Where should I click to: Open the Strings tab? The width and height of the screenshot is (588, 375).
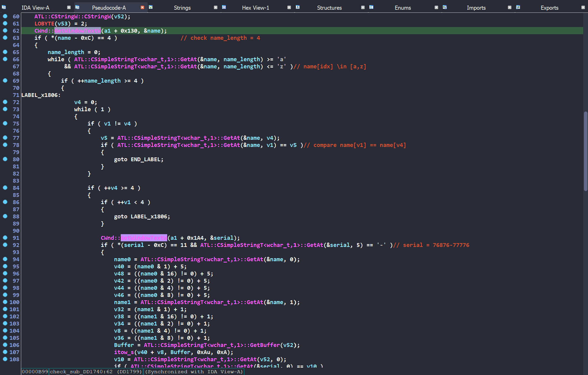(182, 8)
